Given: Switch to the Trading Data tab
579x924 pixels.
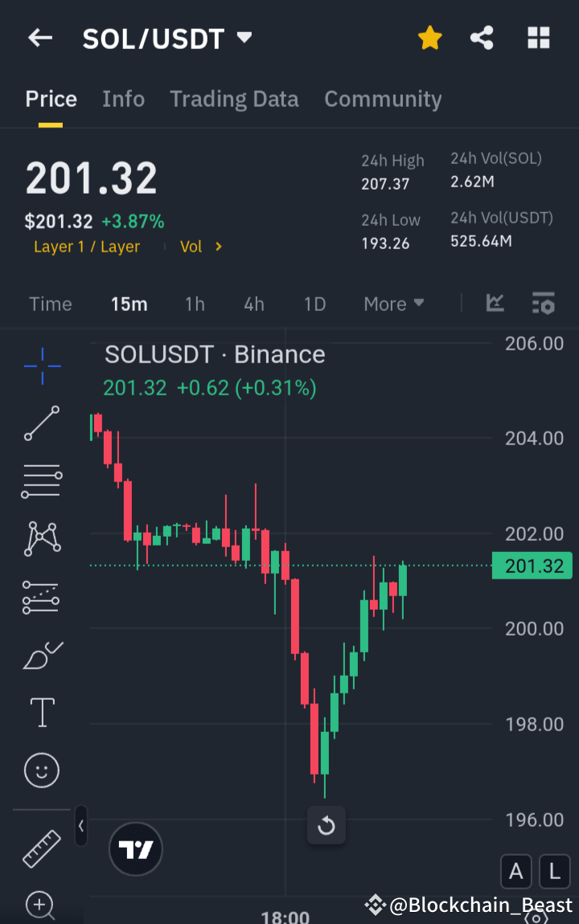Looking at the screenshot, I should pos(234,98).
